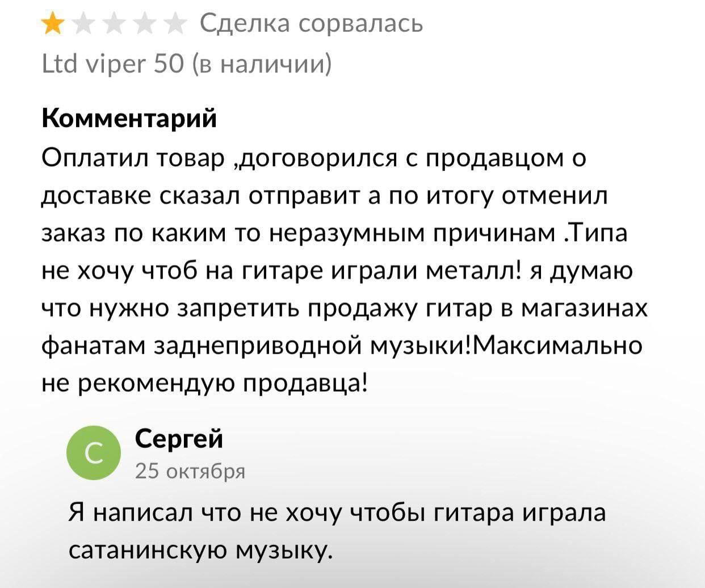The width and height of the screenshot is (705, 588).
Task: Click the "(в наличии)" availability label
Action: click(x=262, y=63)
